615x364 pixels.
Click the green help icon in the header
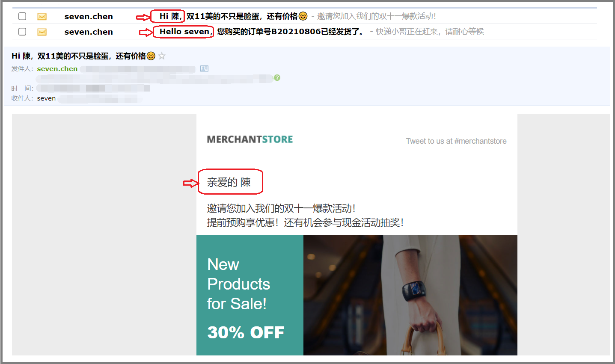(277, 77)
